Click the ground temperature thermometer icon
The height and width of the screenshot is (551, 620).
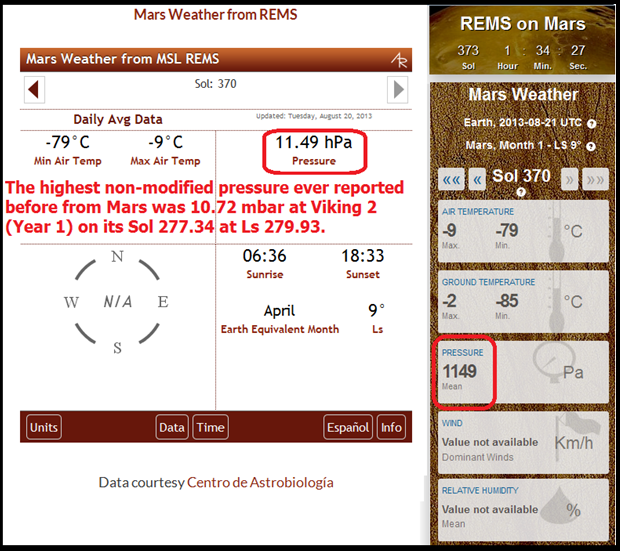[x=556, y=301]
